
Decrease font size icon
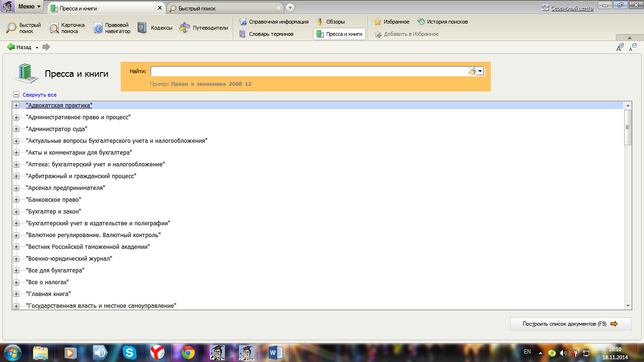pos(633,47)
